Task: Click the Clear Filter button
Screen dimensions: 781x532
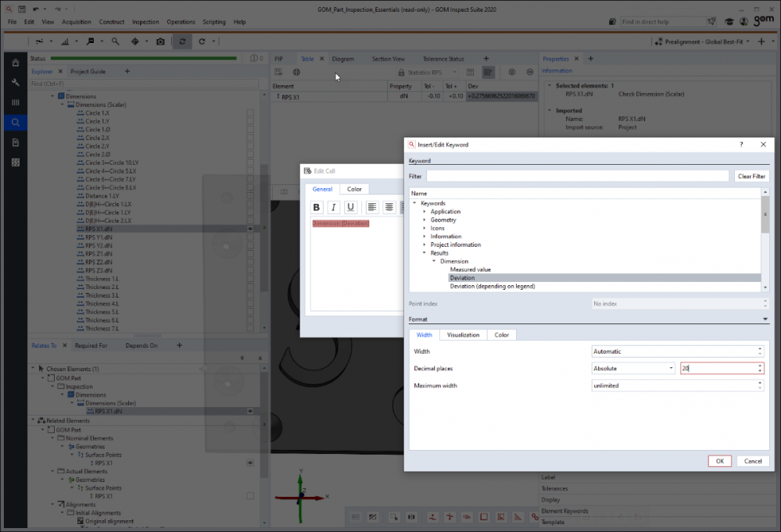Action: [x=751, y=177]
